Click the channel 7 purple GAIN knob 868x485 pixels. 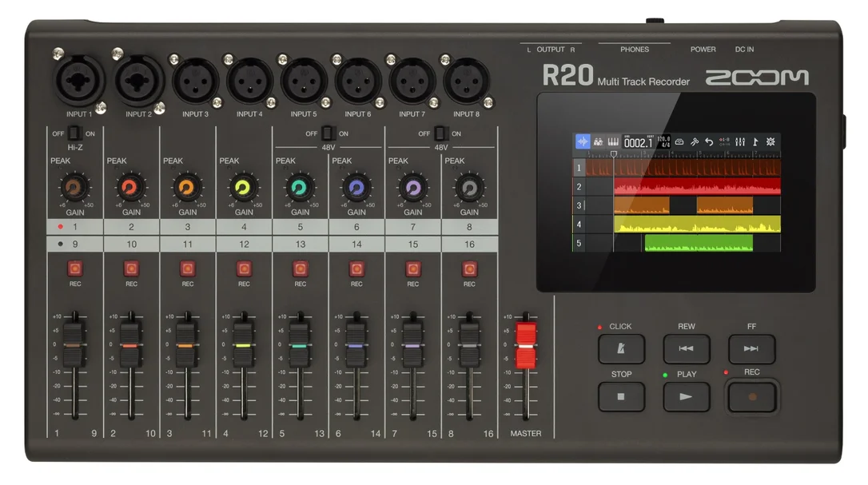tap(413, 189)
